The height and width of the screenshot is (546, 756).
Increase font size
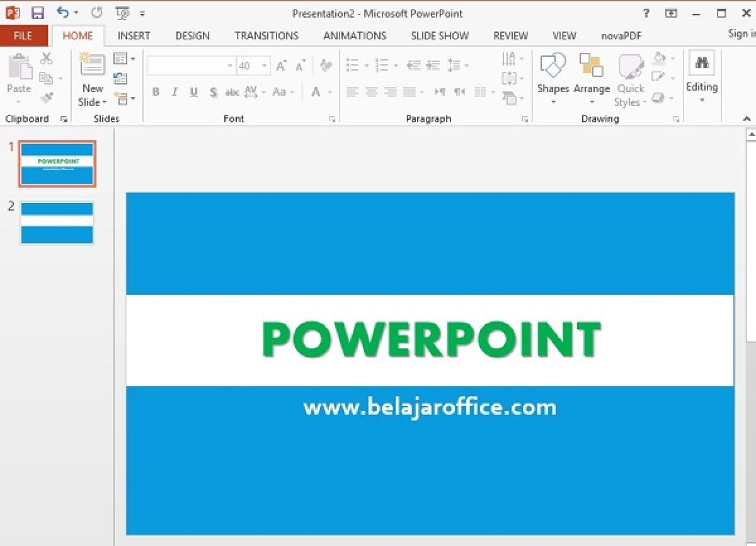click(x=281, y=66)
